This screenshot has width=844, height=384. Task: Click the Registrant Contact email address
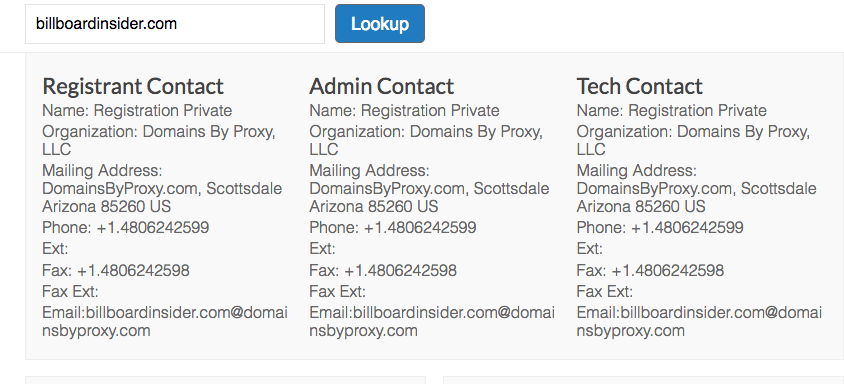[x=165, y=322]
